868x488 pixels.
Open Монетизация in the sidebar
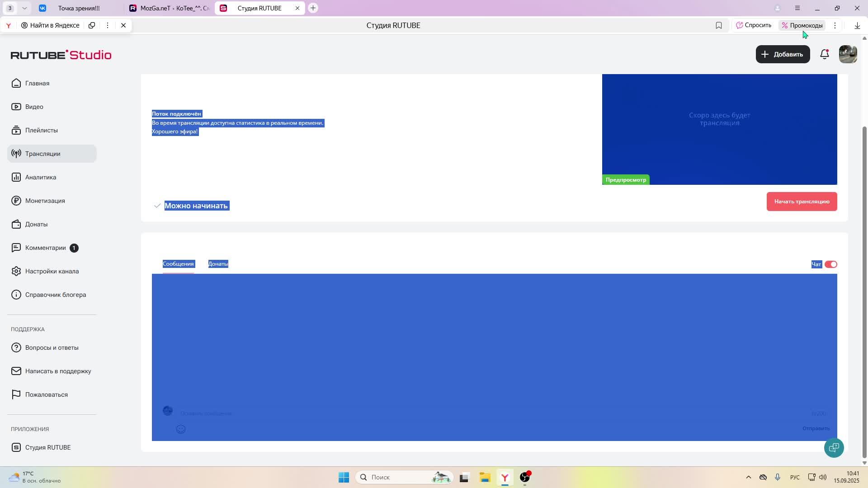[45, 201]
